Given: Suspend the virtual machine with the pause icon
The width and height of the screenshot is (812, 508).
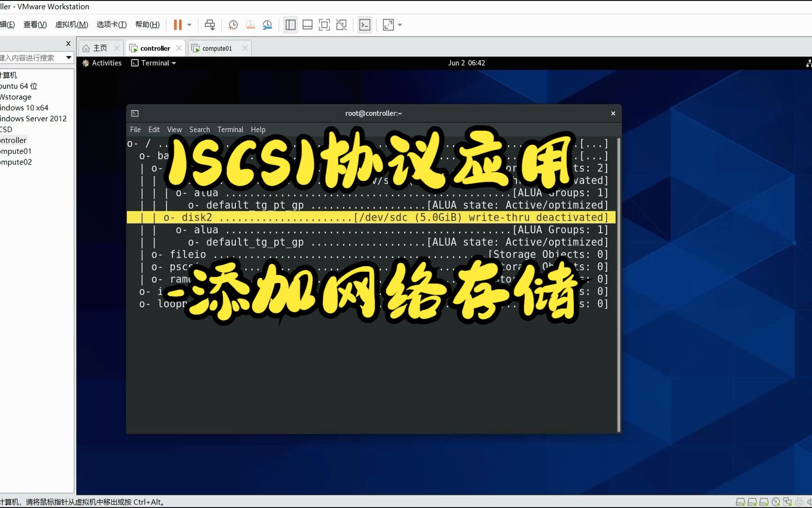Looking at the screenshot, I should tap(178, 24).
